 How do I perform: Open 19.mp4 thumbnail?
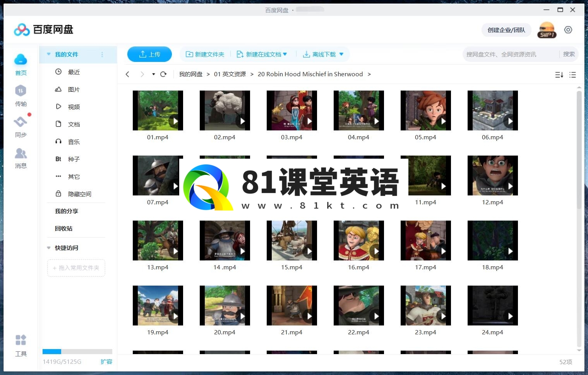coord(158,305)
